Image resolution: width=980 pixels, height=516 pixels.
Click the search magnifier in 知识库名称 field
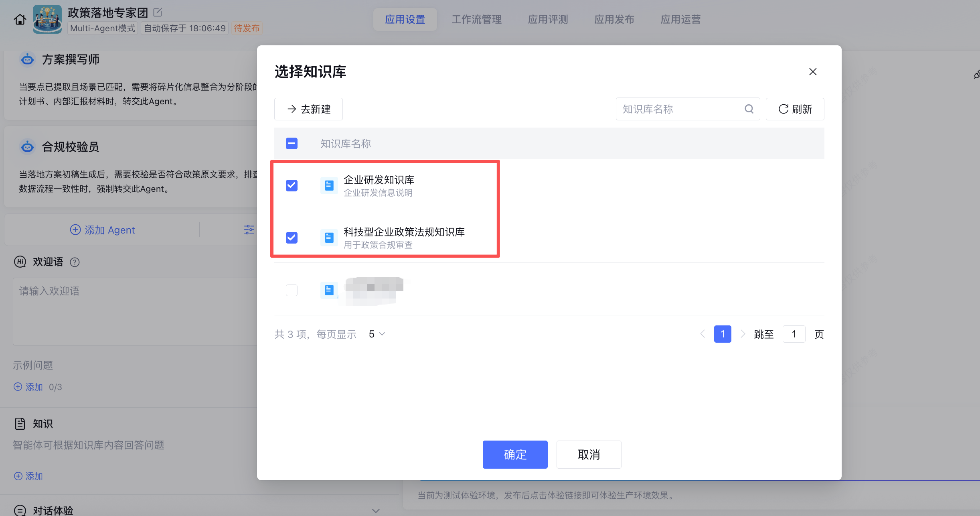[749, 109]
